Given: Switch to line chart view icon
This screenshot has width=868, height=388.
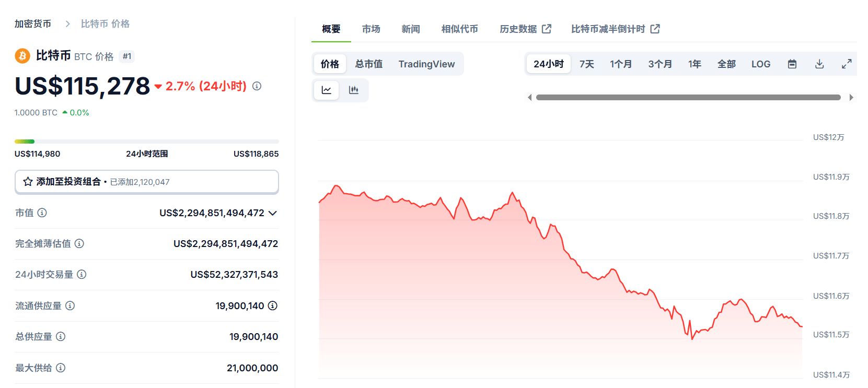Looking at the screenshot, I should pos(327,90).
